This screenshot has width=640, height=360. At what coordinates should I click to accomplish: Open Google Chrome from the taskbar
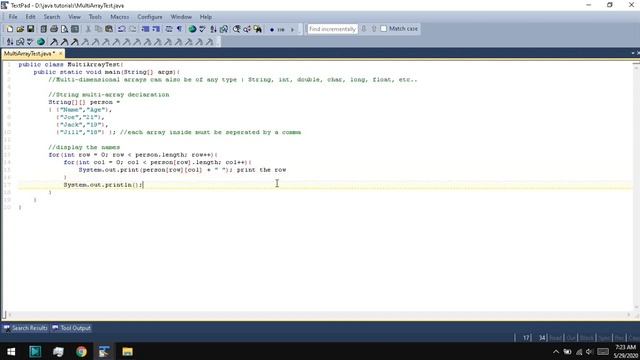coord(81,351)
